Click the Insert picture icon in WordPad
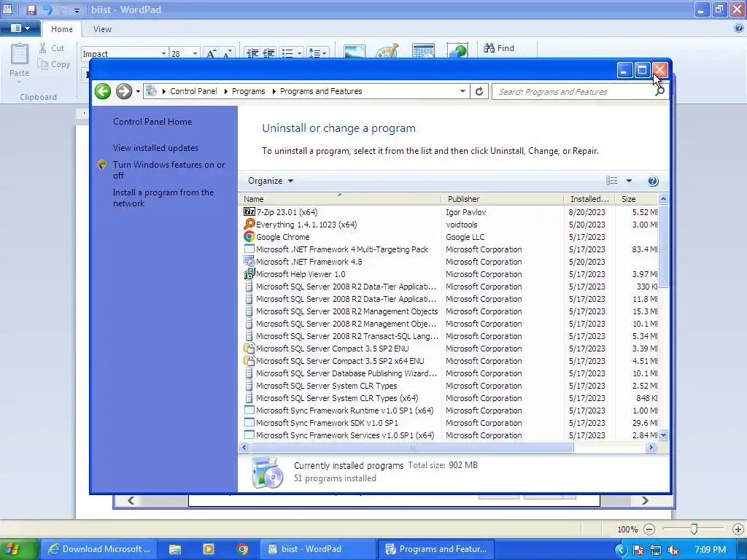 click(x=354, y=51)
